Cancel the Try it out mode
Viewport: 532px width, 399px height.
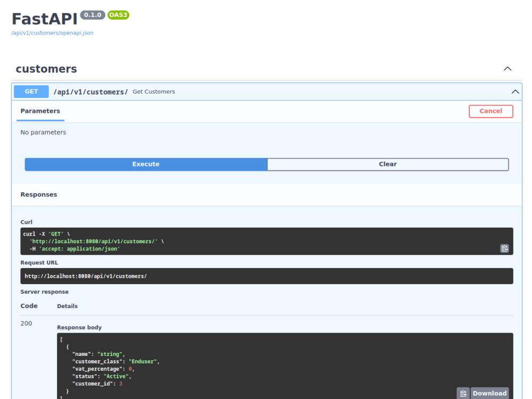point(490,111)
